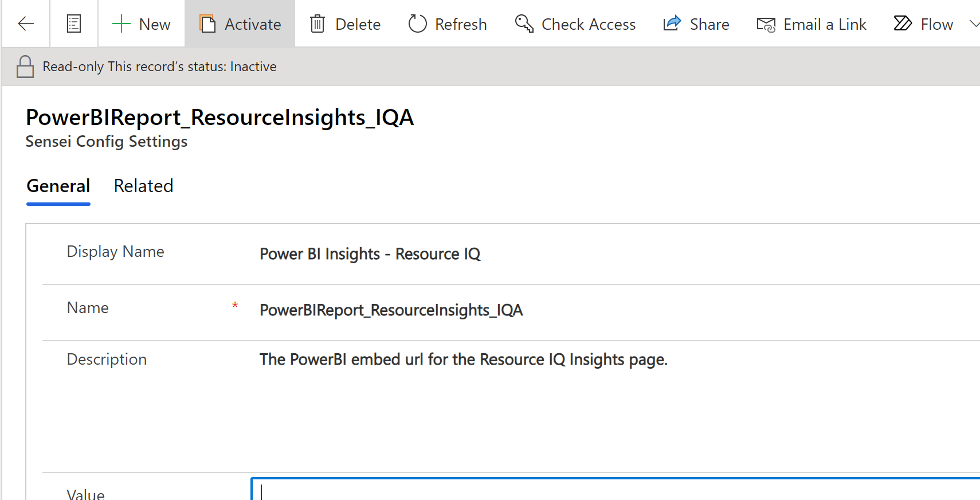Refresh the record form

(x=448, y=24)
